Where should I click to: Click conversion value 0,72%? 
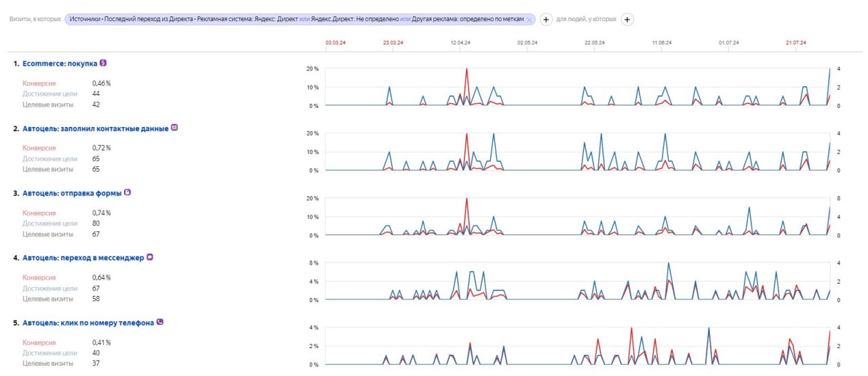(x=102, y=148)
